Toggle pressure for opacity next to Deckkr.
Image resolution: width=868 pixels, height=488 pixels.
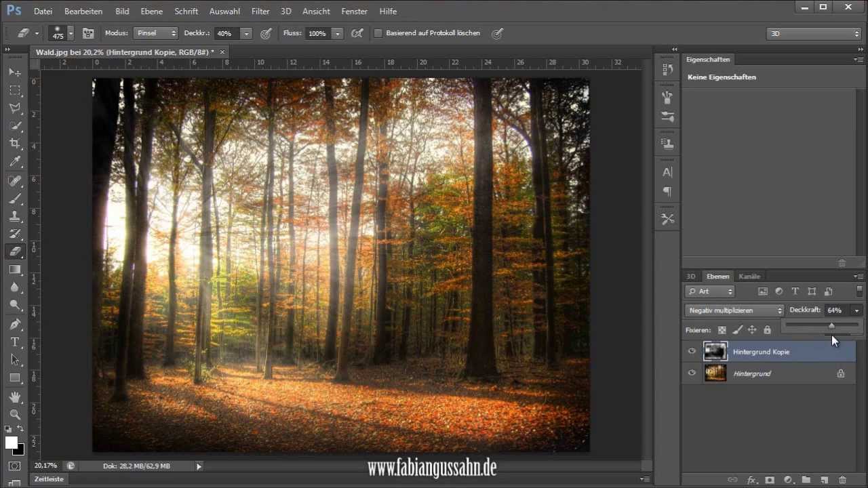click(x=266, y=33)
